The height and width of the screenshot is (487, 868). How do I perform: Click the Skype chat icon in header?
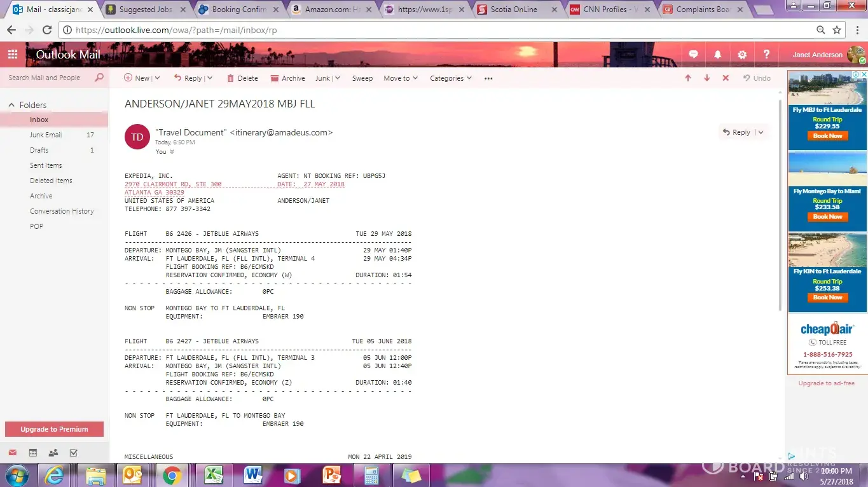coord(693,55)
